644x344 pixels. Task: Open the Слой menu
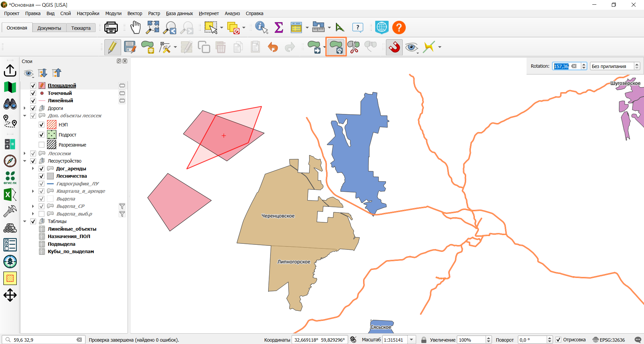pos(65,13)
